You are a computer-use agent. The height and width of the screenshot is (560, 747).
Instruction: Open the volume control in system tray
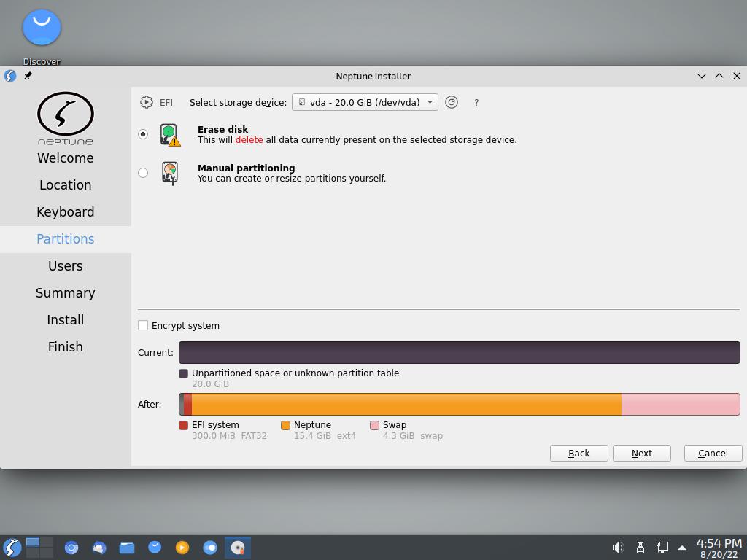tap(618, 548)
